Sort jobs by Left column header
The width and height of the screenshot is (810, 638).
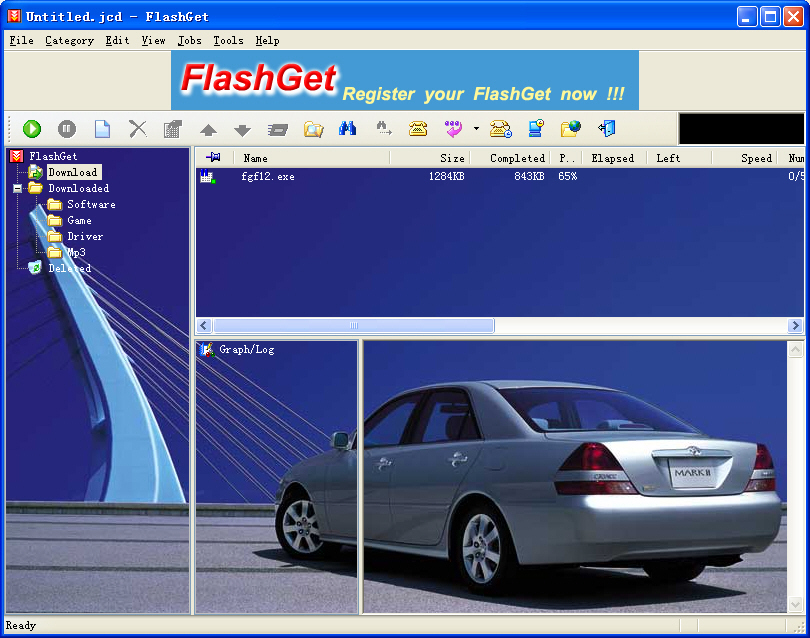point(679,158)
